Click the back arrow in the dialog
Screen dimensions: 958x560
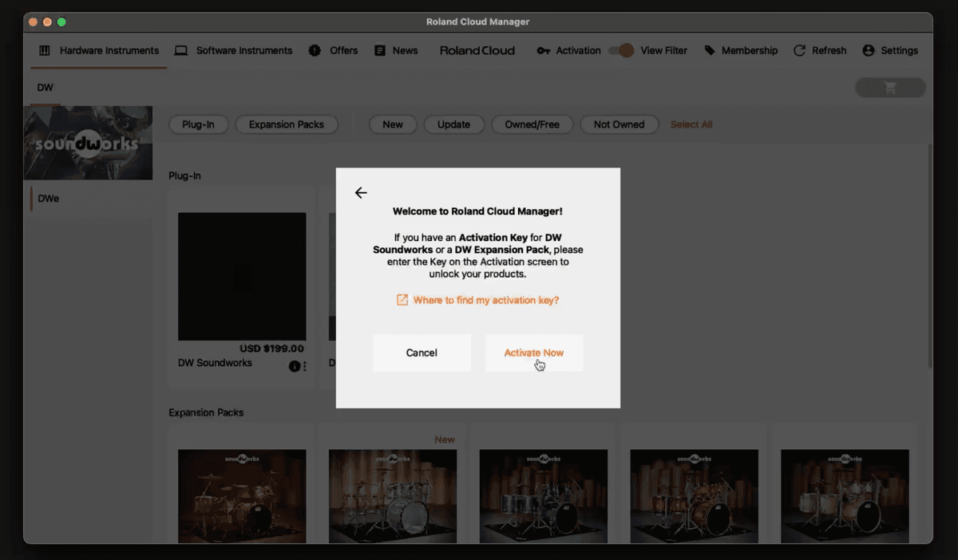coord(361,193)
